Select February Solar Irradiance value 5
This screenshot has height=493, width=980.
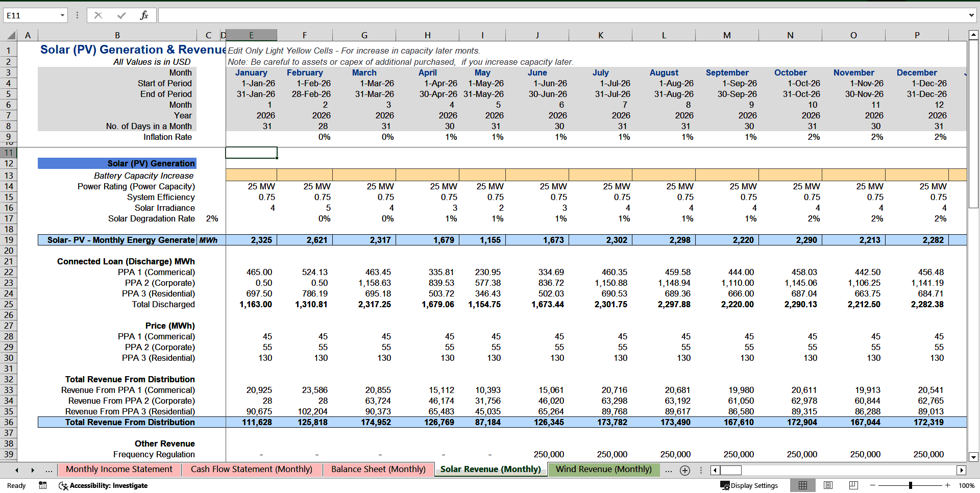(x=305, y=208)
